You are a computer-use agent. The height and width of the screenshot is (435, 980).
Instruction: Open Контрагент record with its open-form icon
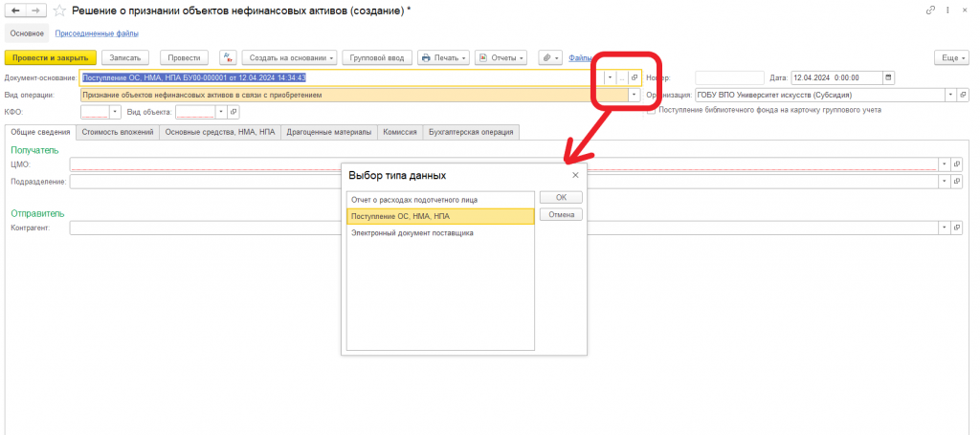[956, 228]
